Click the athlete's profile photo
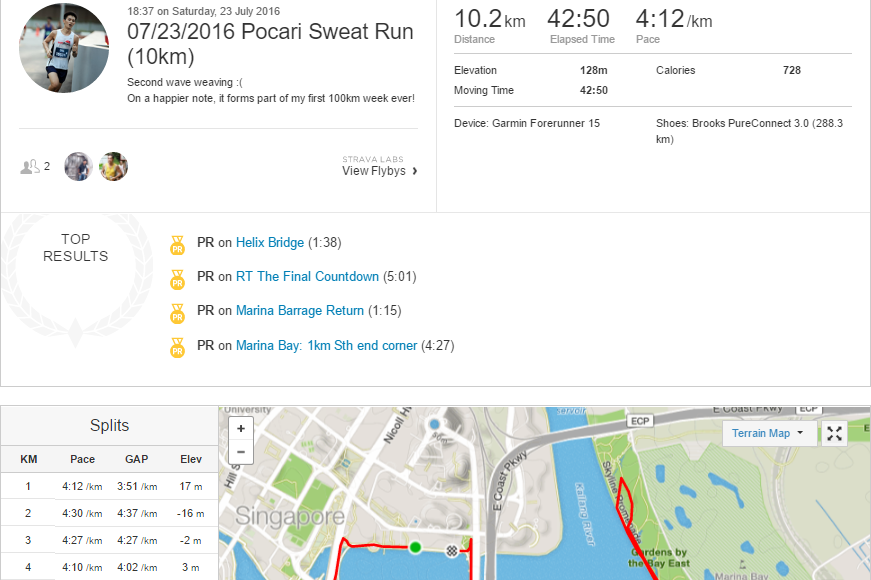 click(x=64, y=49)
